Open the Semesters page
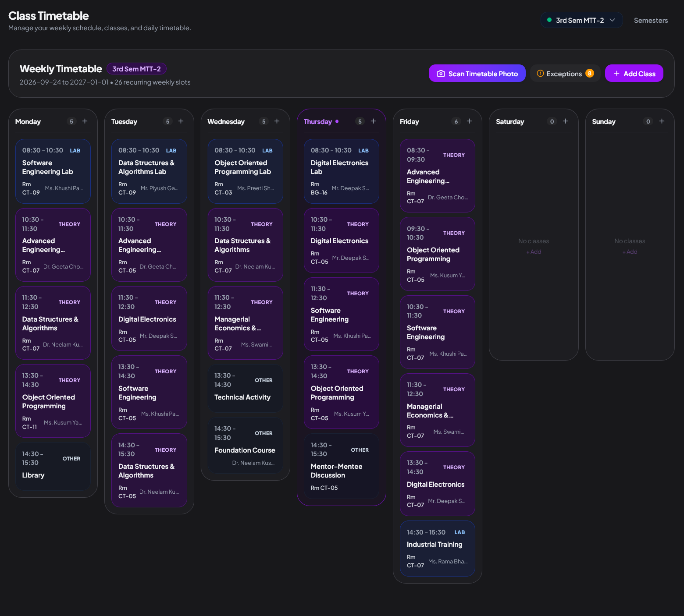Screen dimensions: 684x616 click(x=651, y=20)
